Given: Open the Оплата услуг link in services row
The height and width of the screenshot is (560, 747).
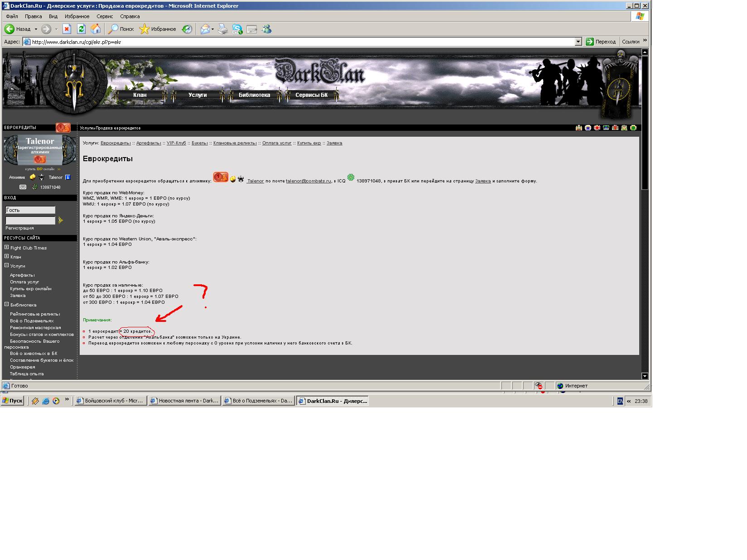Looking at the screenshot, I should point(277,143).
